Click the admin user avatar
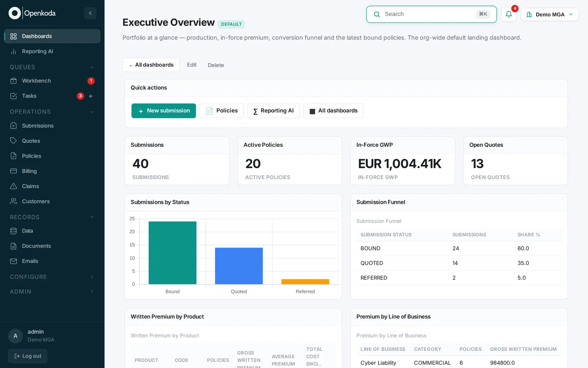Viewport: 588px width, 368px height. [x=15, y=336]
